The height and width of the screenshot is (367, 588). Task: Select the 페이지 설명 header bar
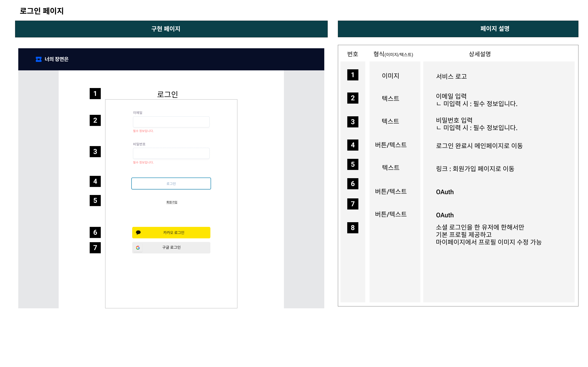point(458,29)
